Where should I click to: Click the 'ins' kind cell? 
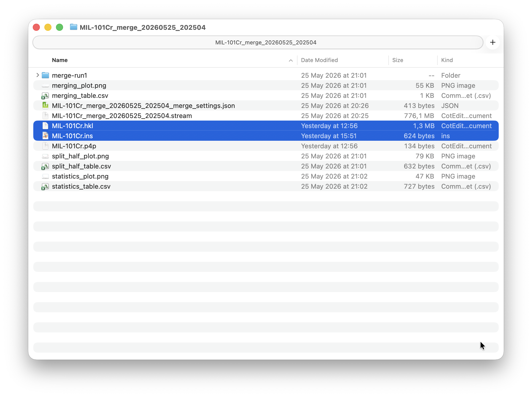(445, 136)
